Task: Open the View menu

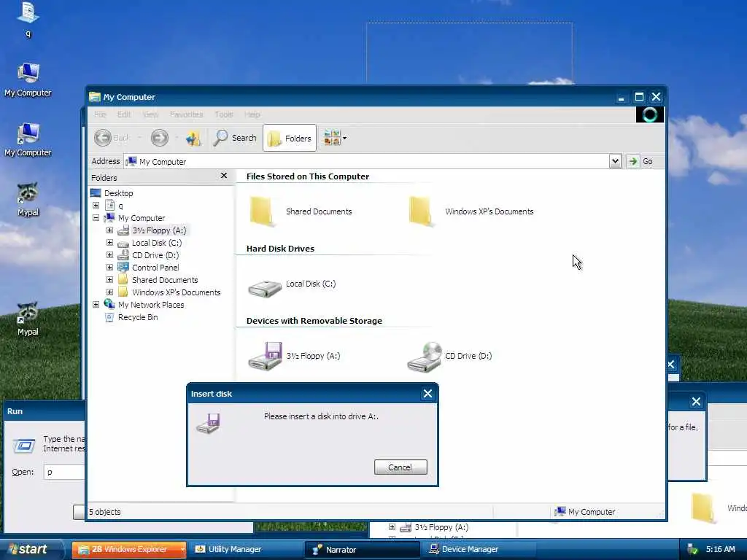Action: 150,114
